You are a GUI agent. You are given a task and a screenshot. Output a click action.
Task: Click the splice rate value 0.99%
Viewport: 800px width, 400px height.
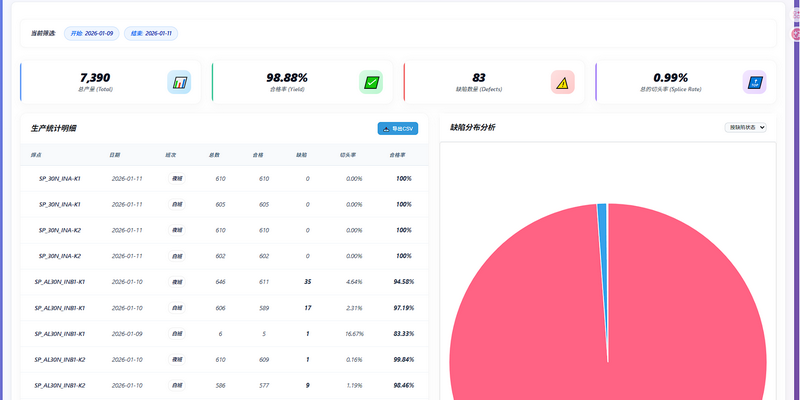tap(670, 78)
